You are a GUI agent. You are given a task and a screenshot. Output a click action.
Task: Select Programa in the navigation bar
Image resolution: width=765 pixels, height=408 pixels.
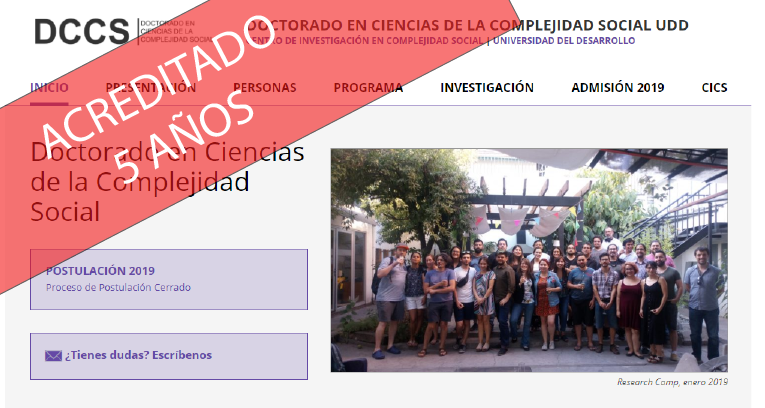368,88
